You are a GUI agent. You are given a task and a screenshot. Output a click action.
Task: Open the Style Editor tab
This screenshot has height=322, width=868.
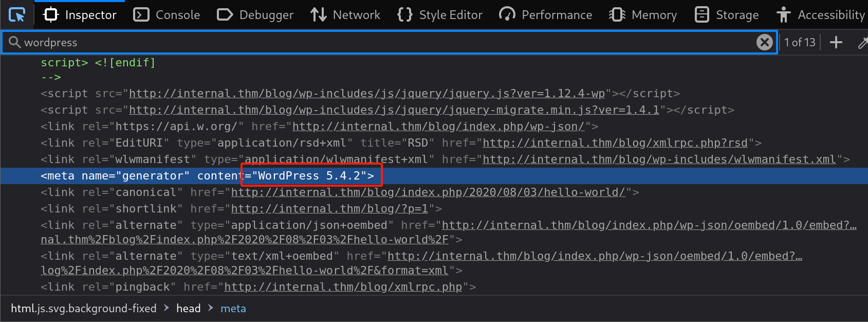[x=440, y=15]
